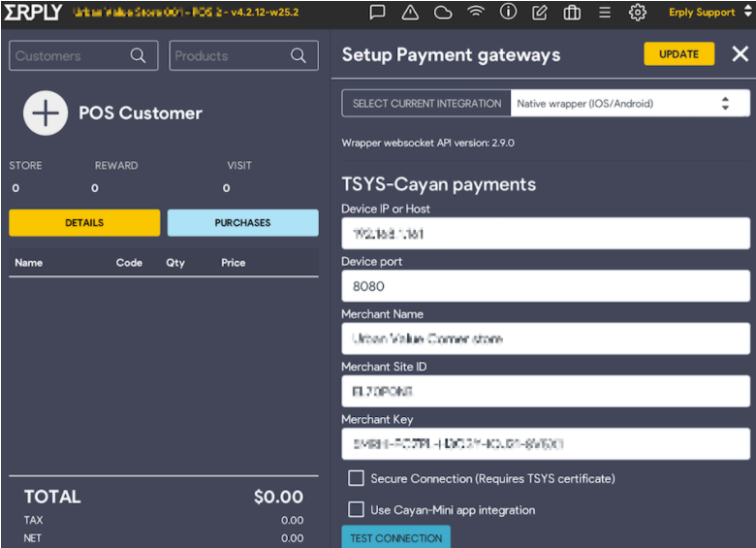Focus the Products search field
This screenshot has width=756, height=548.
(x=243, y=55)
